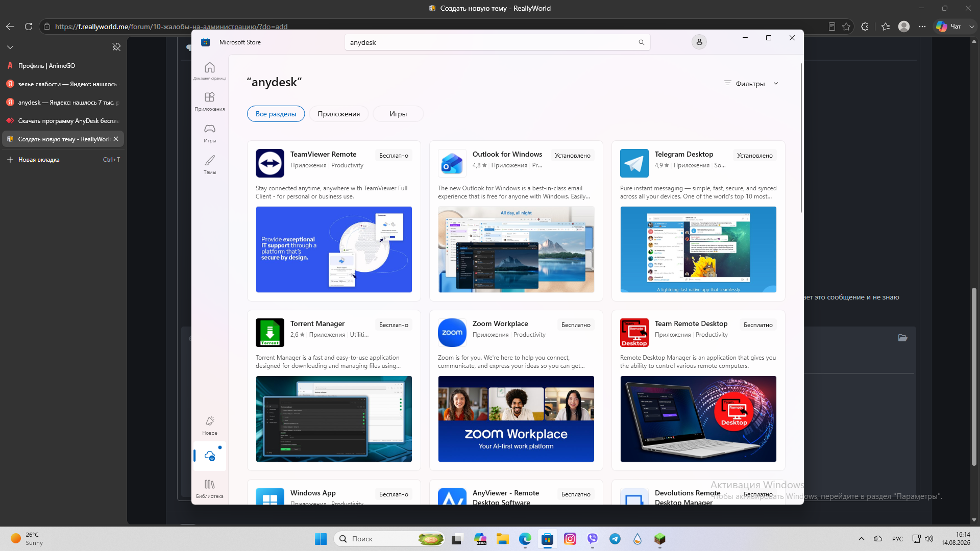The image size is (980, 551).
Task: Expand the Copilot chat dropdown arrow
Action: tap(972, 27)
